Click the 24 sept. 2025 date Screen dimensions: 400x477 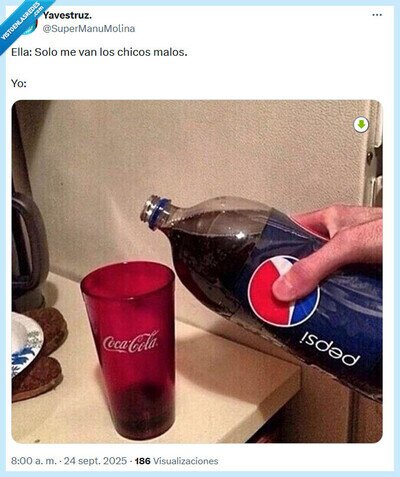(x=95, y=461)
